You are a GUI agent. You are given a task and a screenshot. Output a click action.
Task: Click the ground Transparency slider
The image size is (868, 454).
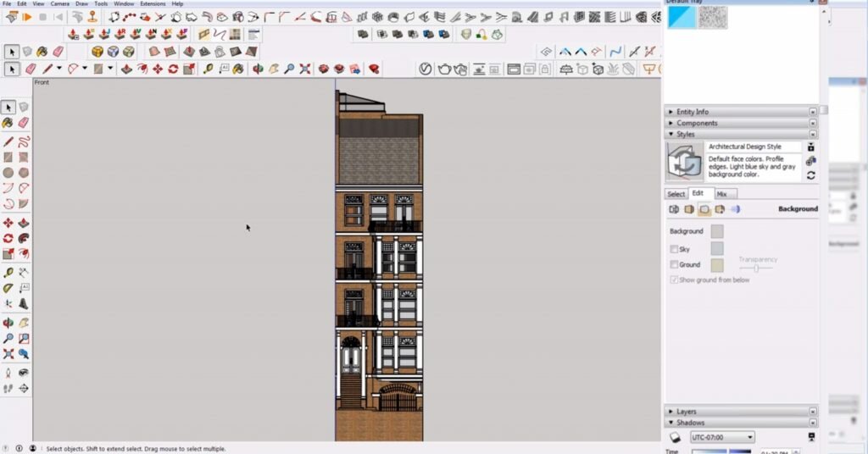[756, 269]
